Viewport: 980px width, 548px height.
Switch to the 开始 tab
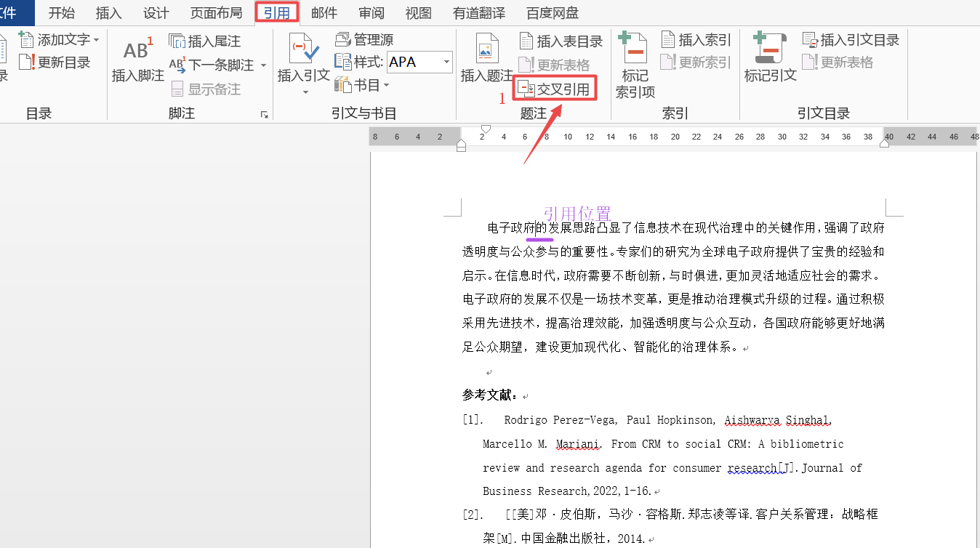click(62, 13)
